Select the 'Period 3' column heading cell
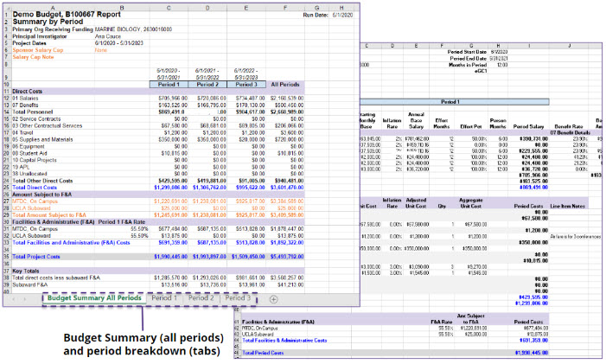The height and width of the screenshot is (364, 606). coord(246,84)
